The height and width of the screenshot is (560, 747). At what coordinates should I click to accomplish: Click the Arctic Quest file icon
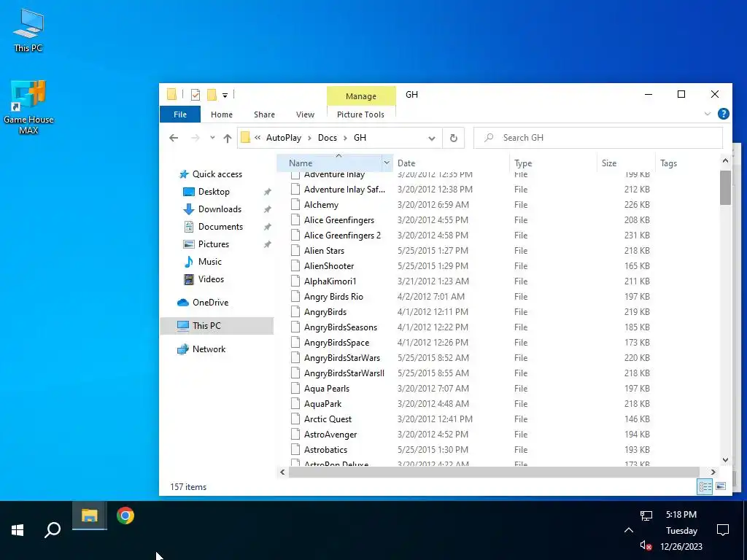(295, 419)
